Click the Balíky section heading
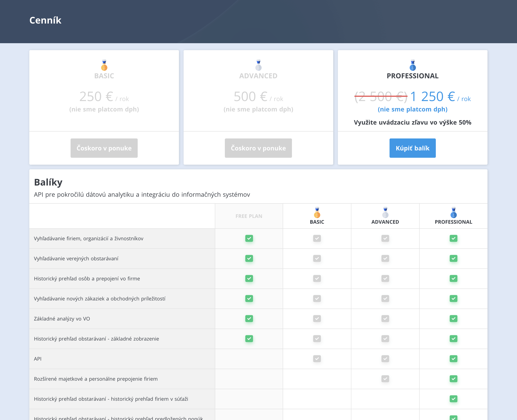517x420 pixels. [x=48, y=182]
